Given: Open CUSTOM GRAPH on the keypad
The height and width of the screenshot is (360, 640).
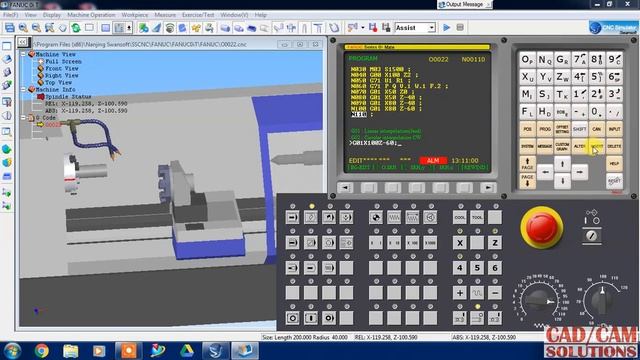Looking at the screenshot, I should pyautogui.click(x=562, y=146).
